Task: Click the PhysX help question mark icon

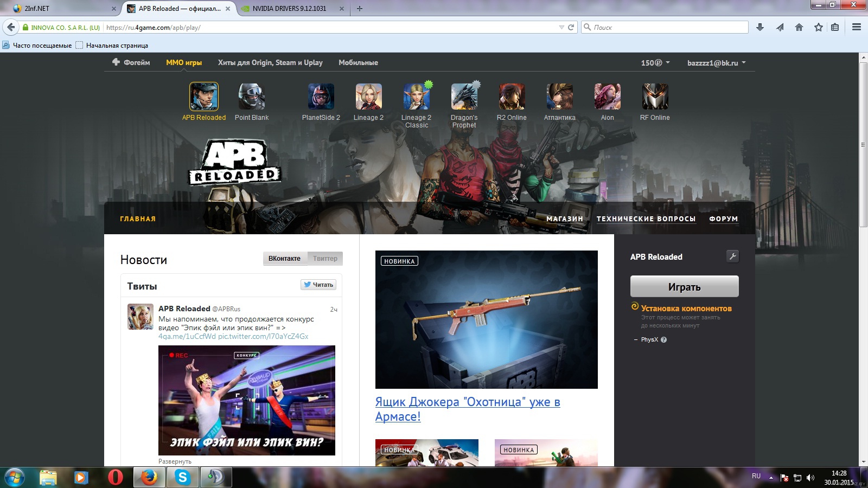Action: pyautogui.click(x=663, y=340)
